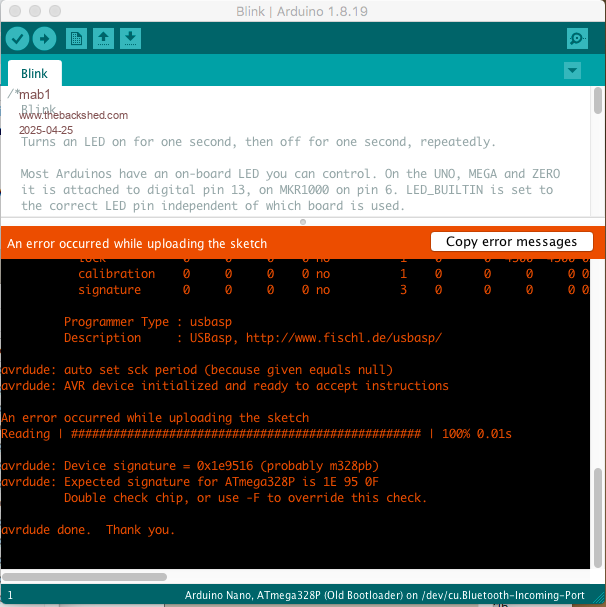This screenshot has width=606, height=607.
Task: Maximize the window with green button
Action: pos(53,9)
